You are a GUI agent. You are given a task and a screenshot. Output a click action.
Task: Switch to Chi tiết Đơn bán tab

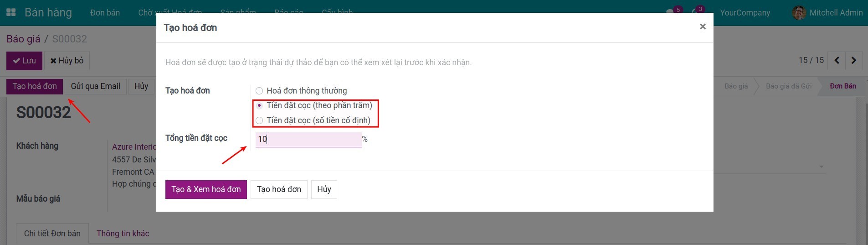[52, 234]
